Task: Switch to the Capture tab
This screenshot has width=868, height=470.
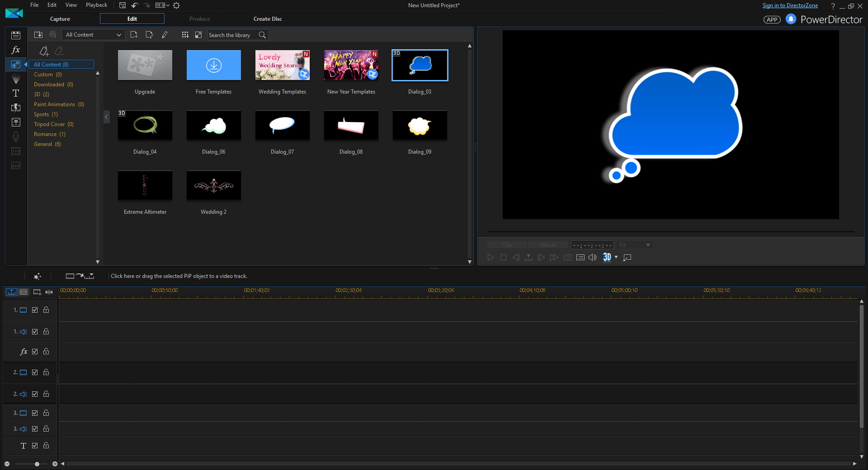Action: tap(60, 19)
